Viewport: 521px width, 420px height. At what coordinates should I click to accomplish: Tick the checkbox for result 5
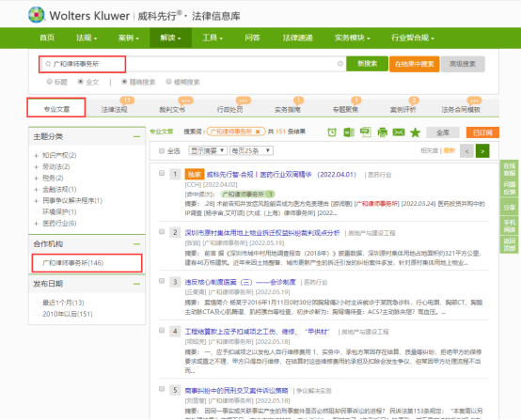[x=162, y=389]
